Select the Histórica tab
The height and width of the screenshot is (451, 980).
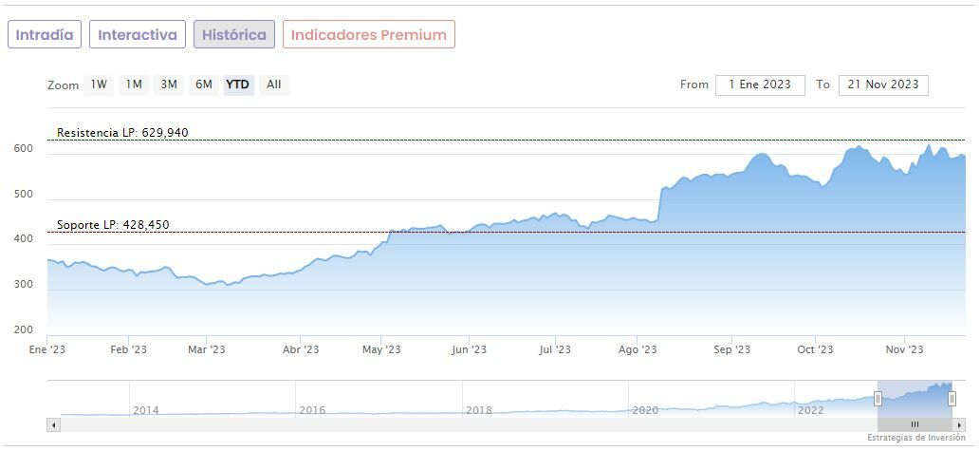(234, 35)
